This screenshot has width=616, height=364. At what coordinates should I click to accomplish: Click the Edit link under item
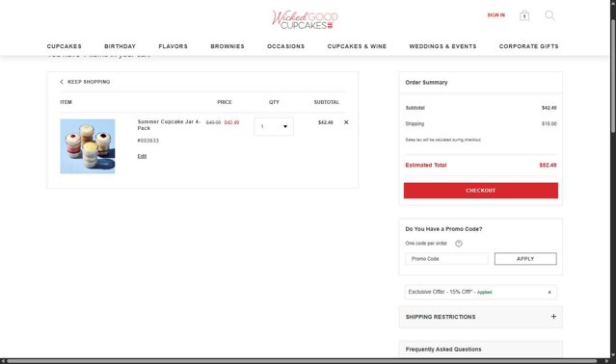[x=142, y=156]
